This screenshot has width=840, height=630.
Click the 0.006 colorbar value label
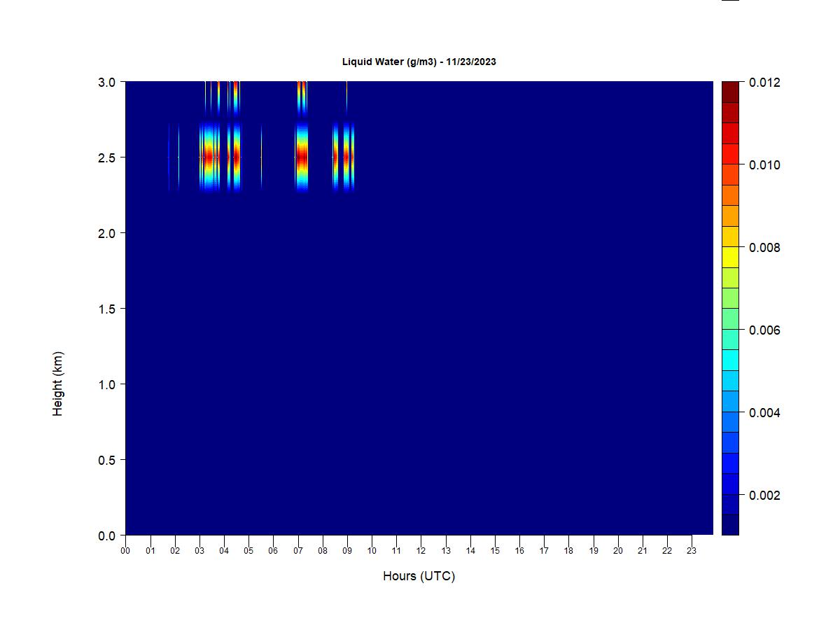(x=764, y=330)
